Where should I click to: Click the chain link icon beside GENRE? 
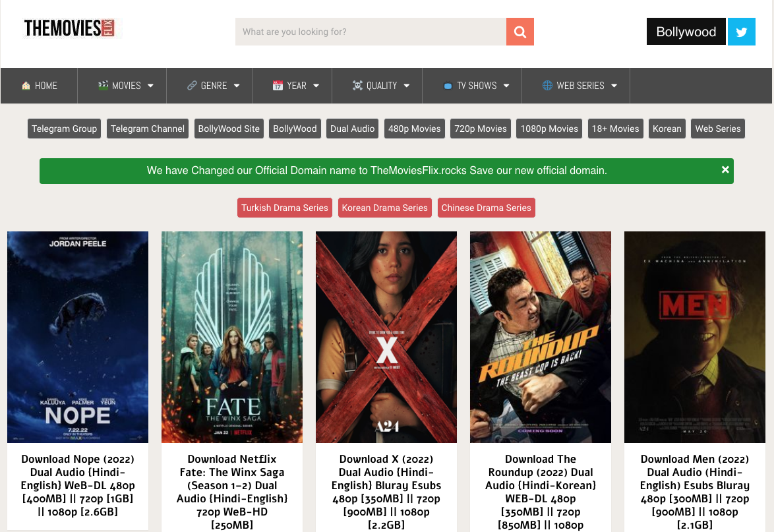(192, 86)
